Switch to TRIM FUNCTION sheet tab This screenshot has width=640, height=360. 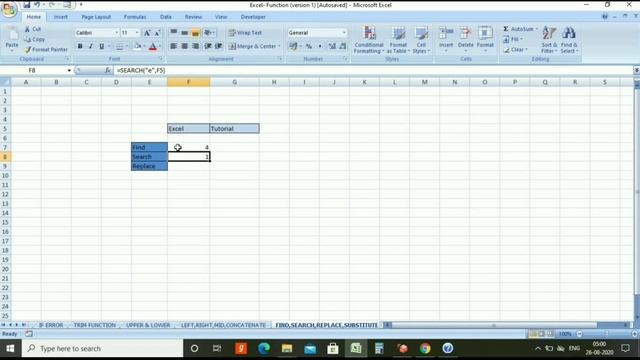[x=95, y=325]
